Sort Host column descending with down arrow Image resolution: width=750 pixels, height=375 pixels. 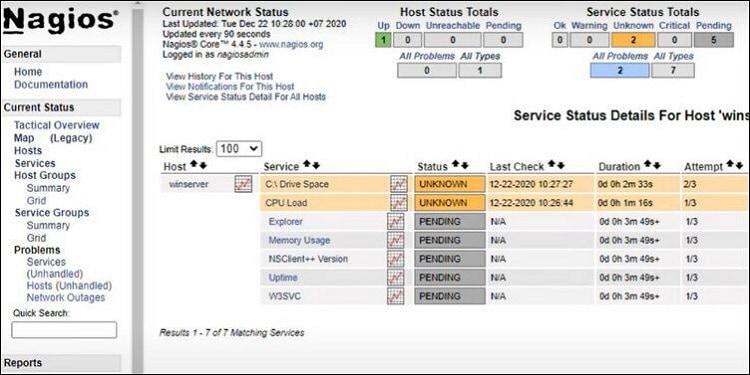pos(203,165)
